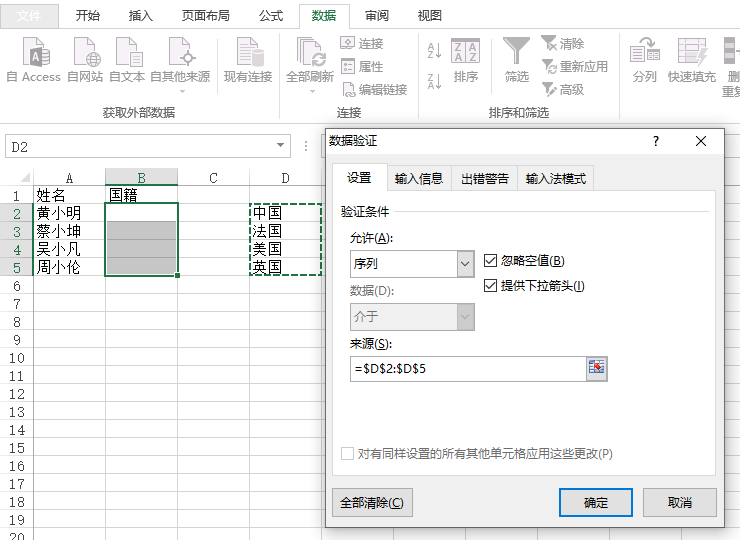Click the 全部清除 button
This screenshot has height=540, width=740.
click(372, 503)
